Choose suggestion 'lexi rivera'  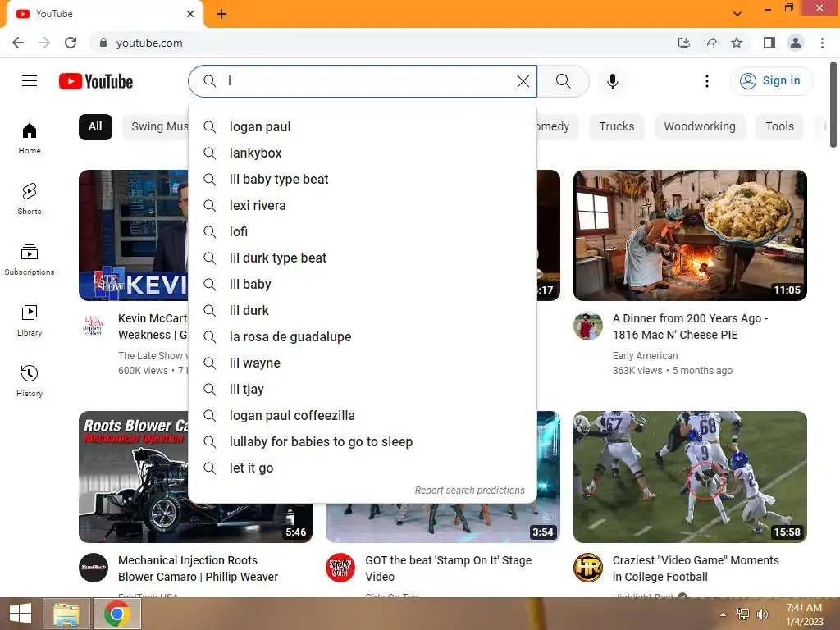click(363, 206)
